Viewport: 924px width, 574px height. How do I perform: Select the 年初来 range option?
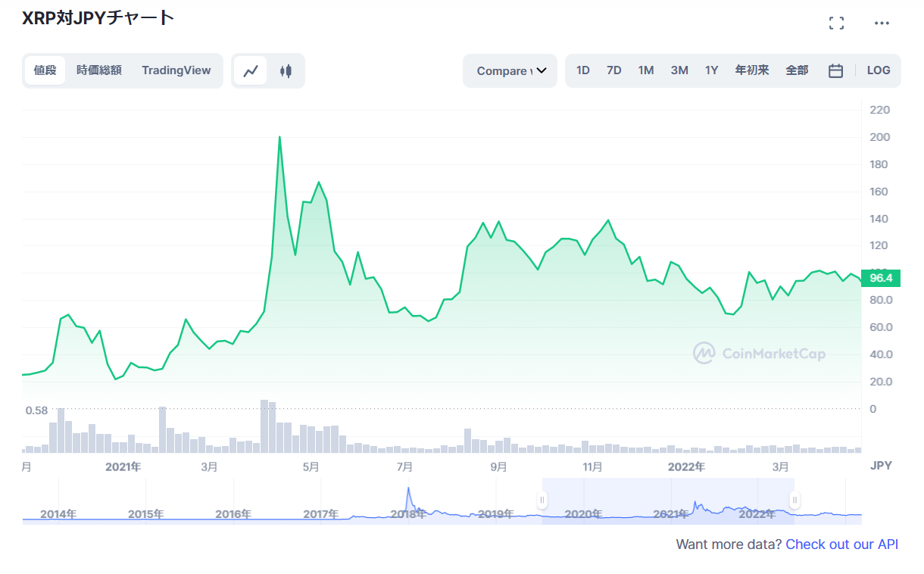point(752,70)
